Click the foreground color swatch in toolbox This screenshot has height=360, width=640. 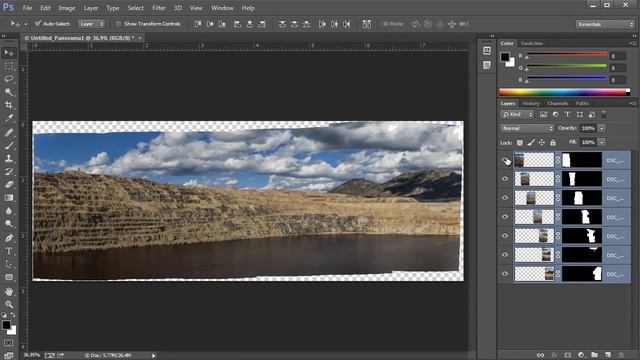6,325
